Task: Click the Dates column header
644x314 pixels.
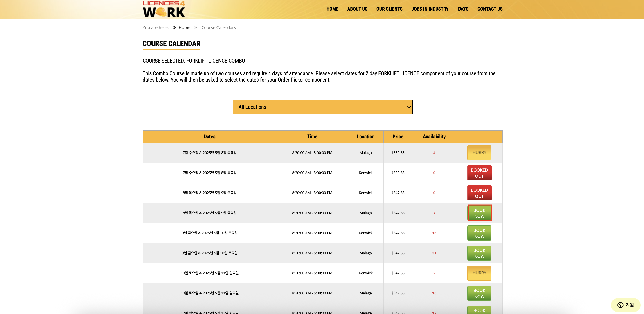Action: coord(209,137)
